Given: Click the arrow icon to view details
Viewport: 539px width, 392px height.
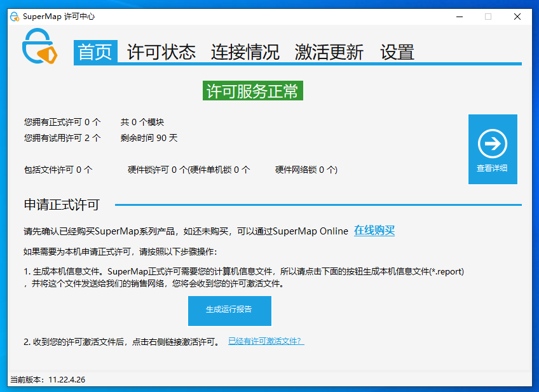Looking at the screenshot, I should (x=492, y=144).
